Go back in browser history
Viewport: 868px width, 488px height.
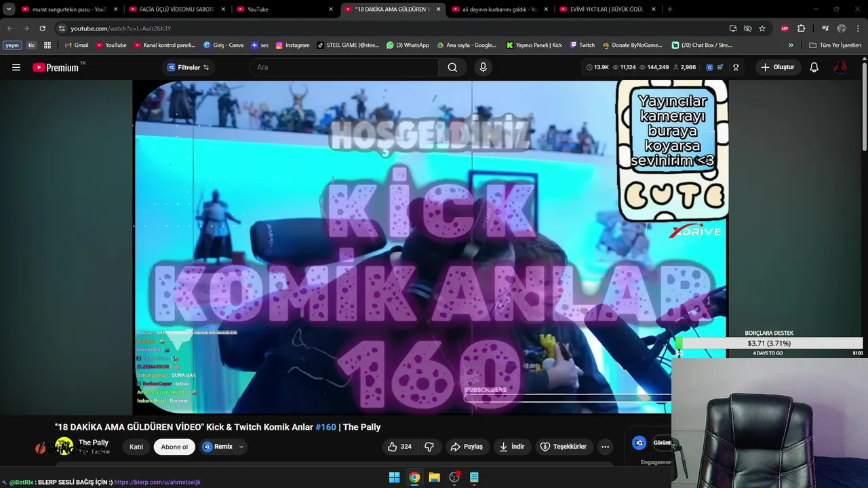pos(9,28)
